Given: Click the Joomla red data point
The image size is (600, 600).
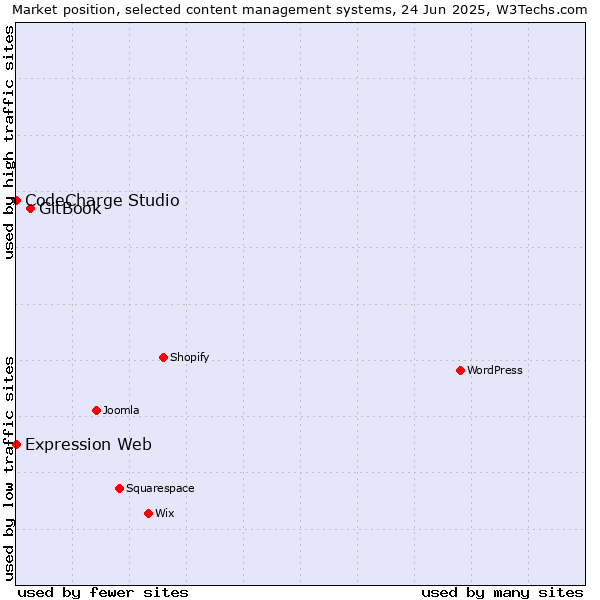Looking at the screenshot, I should [x=96, y=411].
